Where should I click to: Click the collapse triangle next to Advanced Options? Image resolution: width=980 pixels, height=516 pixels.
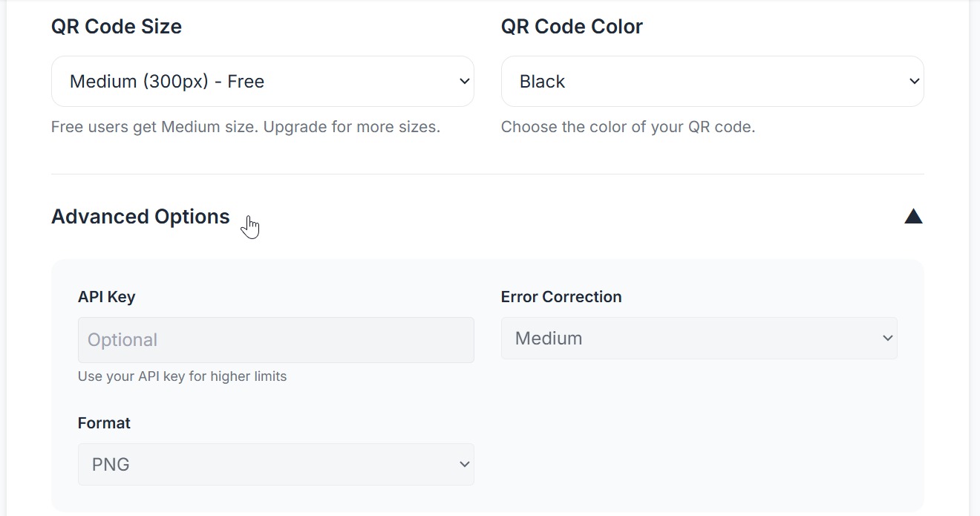913,216
